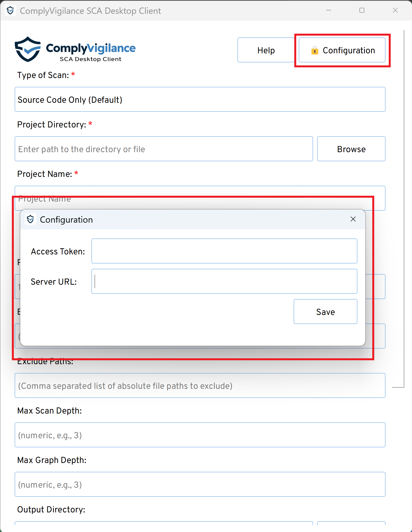The height and width of the screenshot is (532, 412).
Task: Open the Type of Scan dropdown
Action: [200, 99]
